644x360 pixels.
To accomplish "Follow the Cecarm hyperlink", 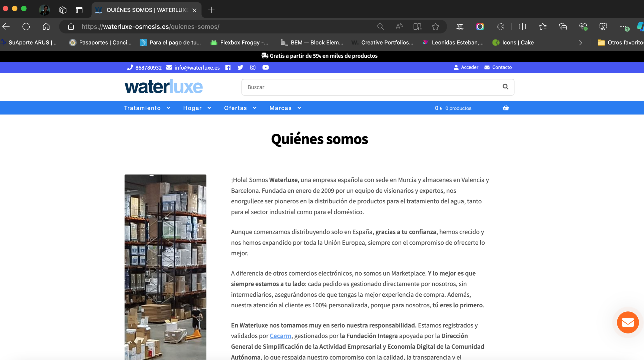I will pos(280,336).
